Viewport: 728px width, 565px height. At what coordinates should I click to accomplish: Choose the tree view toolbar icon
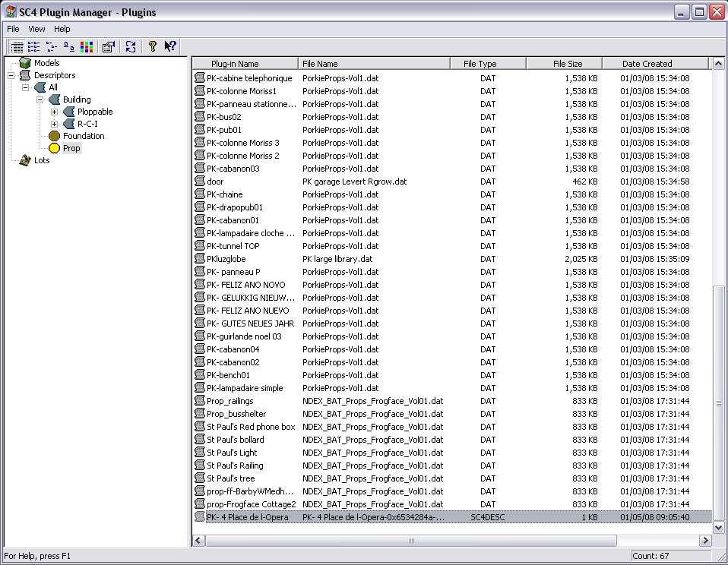tap(52, 47)
